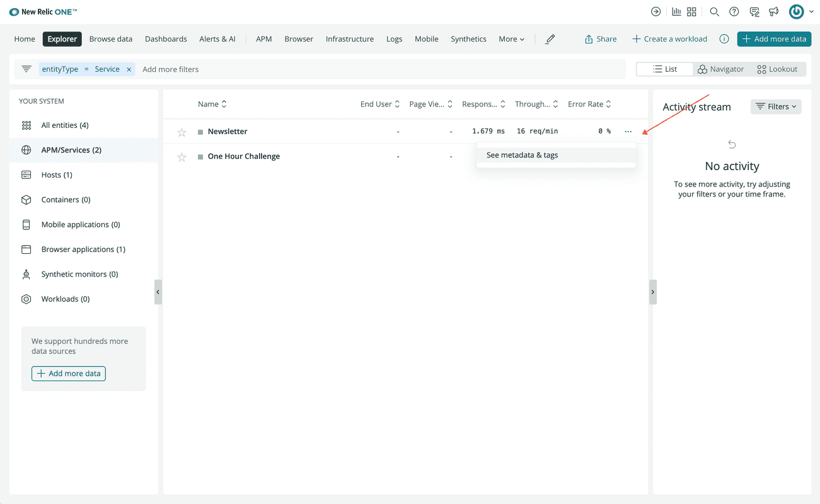Select Workloads (0) in sidebar

tap(84, 299)
